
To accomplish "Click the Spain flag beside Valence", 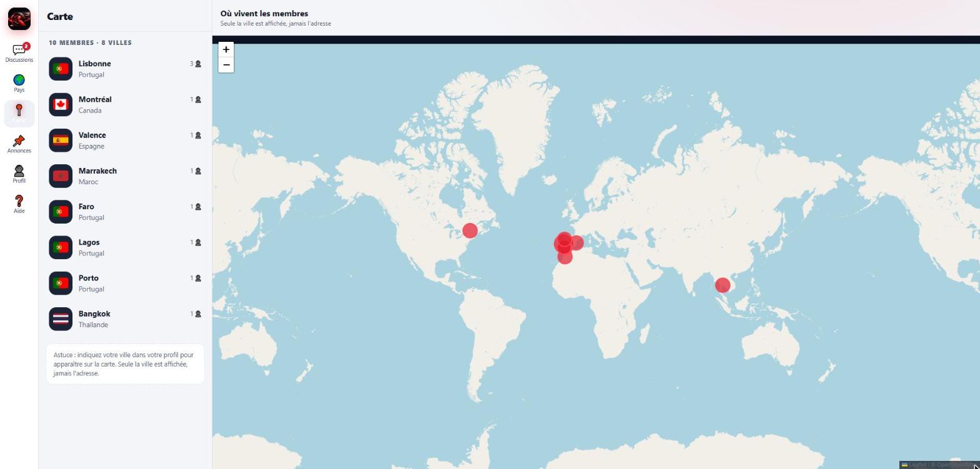I will point(61,140).
